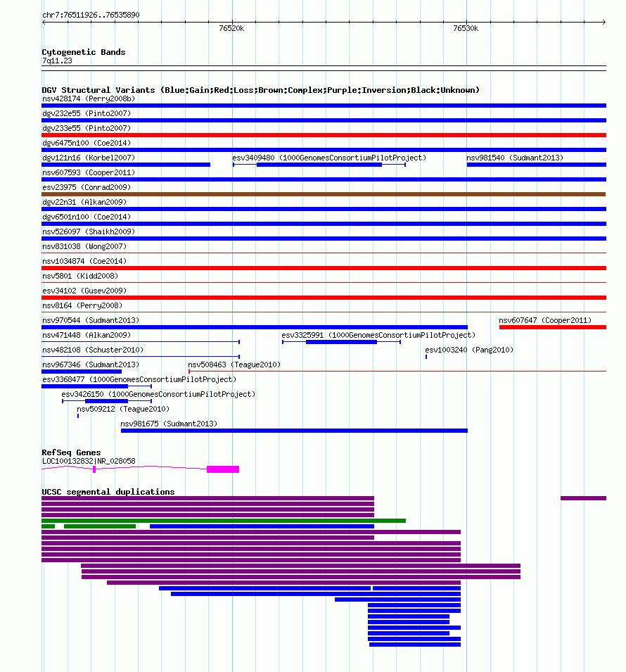Click chr7:76511926..76535890 coordinate label
The image size is (626, 672).
pos(91,15)
